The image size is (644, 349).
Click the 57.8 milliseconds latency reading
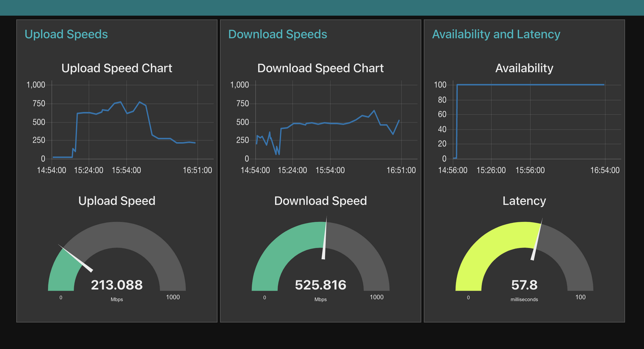coord(524,285)
